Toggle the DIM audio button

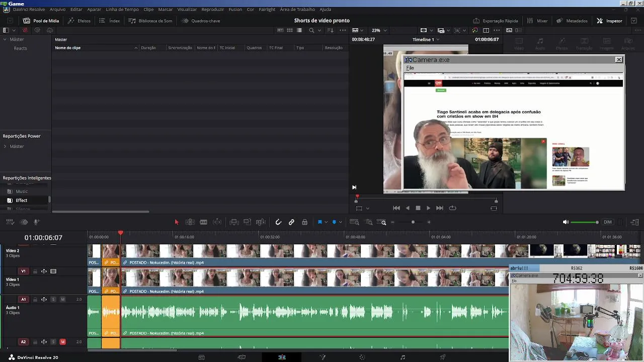(608, 222)
